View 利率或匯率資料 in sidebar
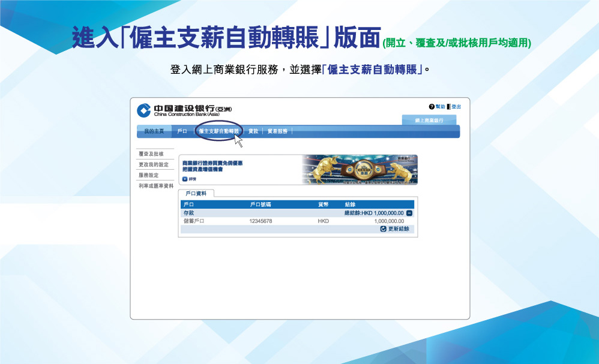The width and height of the screenshot is (599, 364). (156, 186)
